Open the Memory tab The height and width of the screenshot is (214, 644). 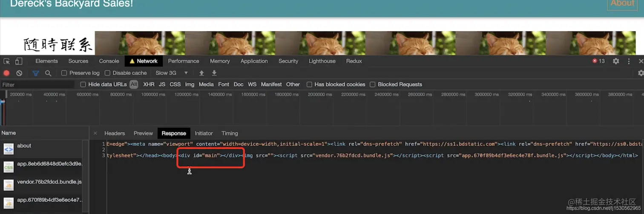[220, 61]
